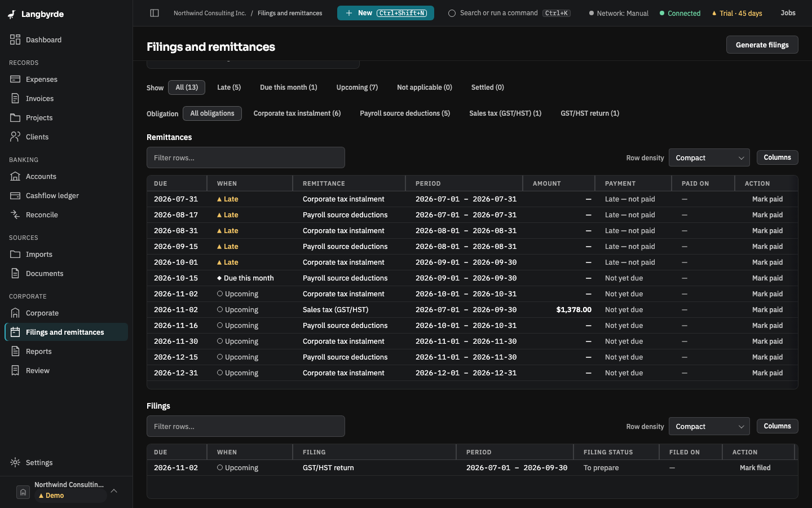Click the Cashflow ledger icon
Viewport: 812px width, 508px height.
click(x=15, y=195)
